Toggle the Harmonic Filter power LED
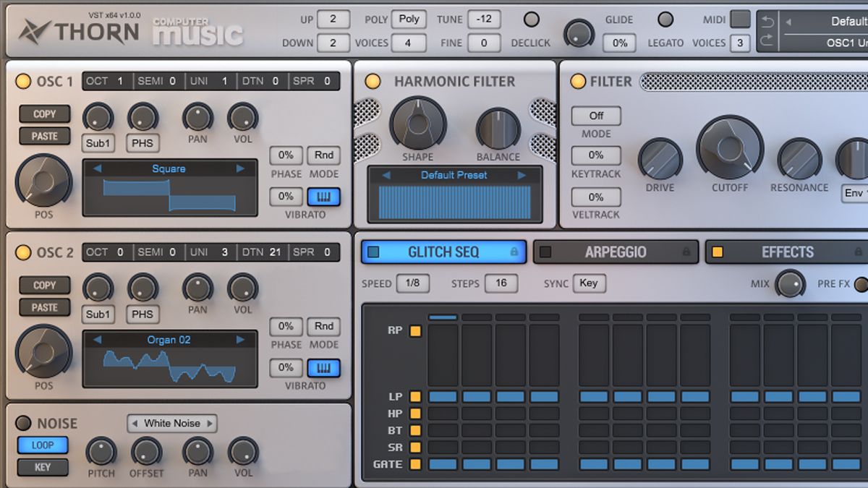 click(x=373, y=81)
